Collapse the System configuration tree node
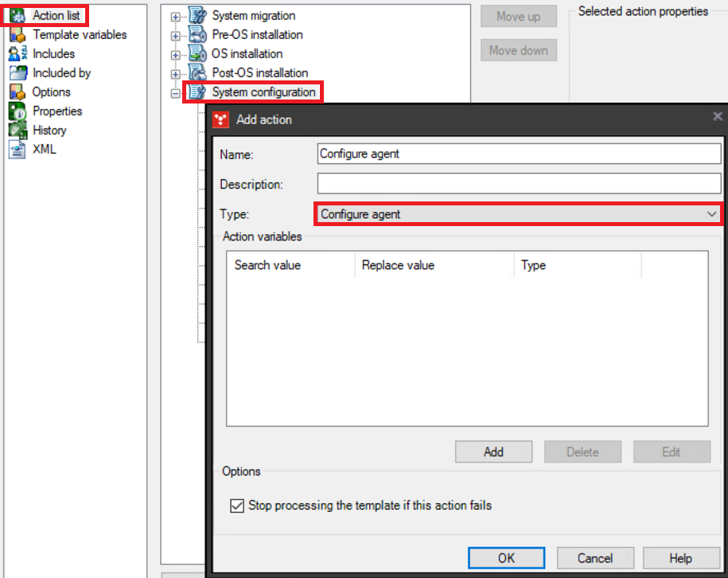 tap(174, 92)
